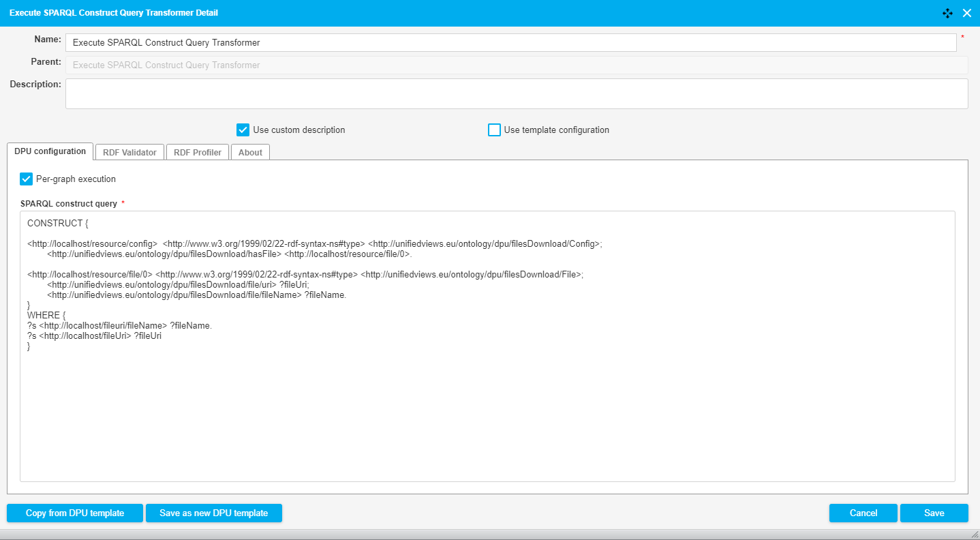Click Copy from DPU template button

pyautogui.click(x=75, y=513)
